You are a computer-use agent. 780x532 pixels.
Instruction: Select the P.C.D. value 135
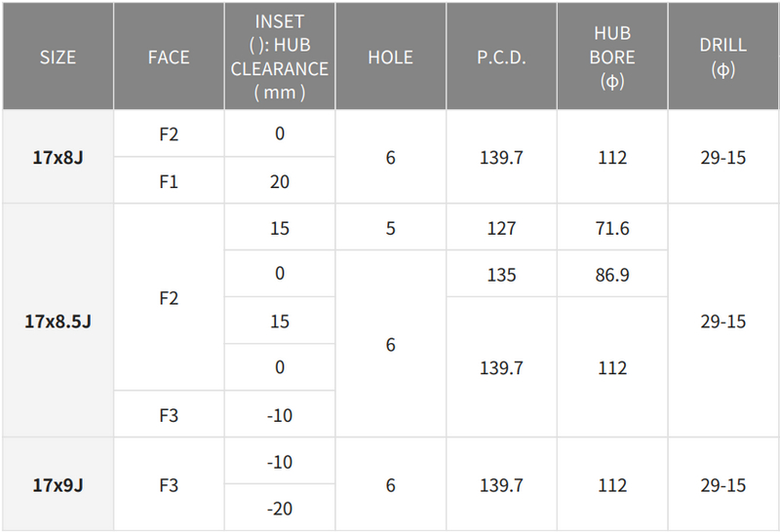501,275
